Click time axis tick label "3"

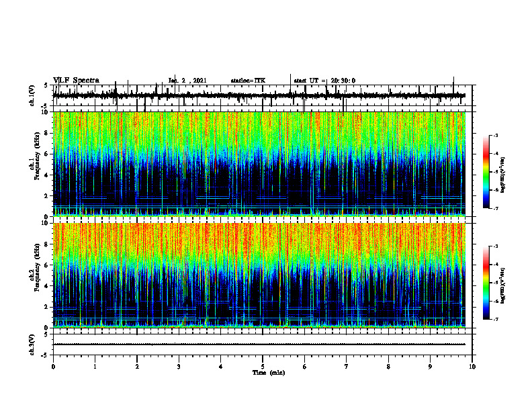pos(179,367)
